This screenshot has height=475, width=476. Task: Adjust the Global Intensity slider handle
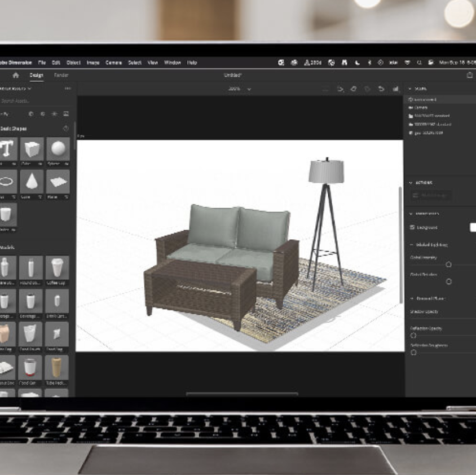coord(448,265)
